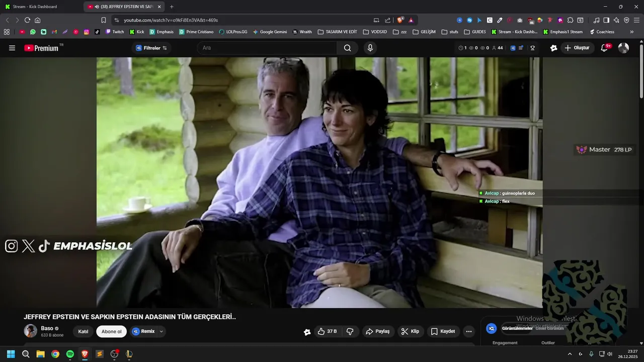Expand TASARIM VE EDİT bookmark folder
644x362 pixels.
click(338, 32)
